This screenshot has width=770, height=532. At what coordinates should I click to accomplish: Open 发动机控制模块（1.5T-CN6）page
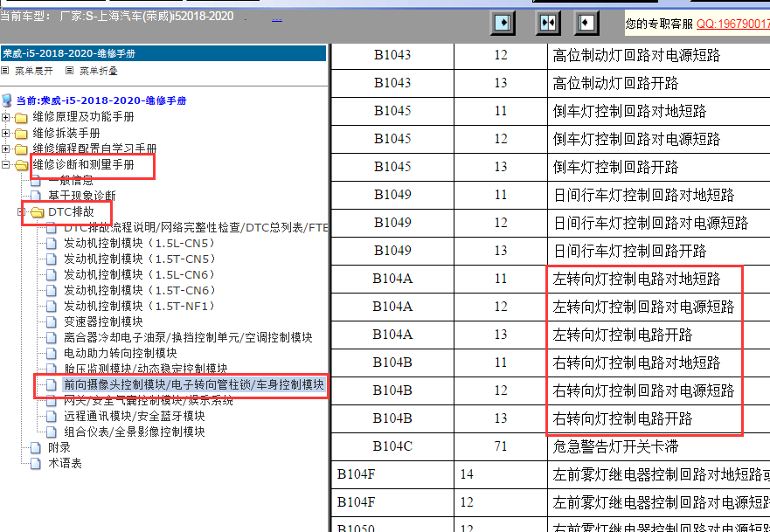tap(140, 290)
